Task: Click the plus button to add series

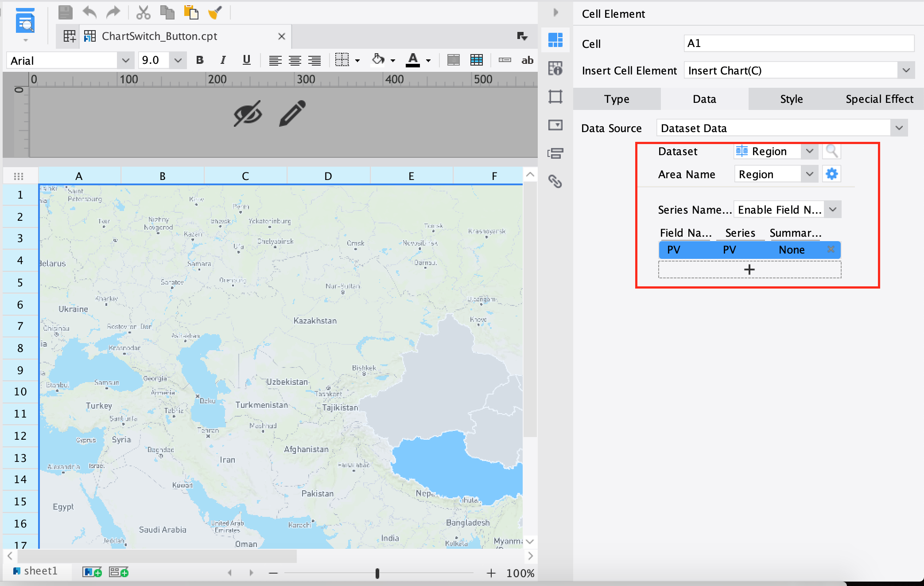Action: point(749,270)
